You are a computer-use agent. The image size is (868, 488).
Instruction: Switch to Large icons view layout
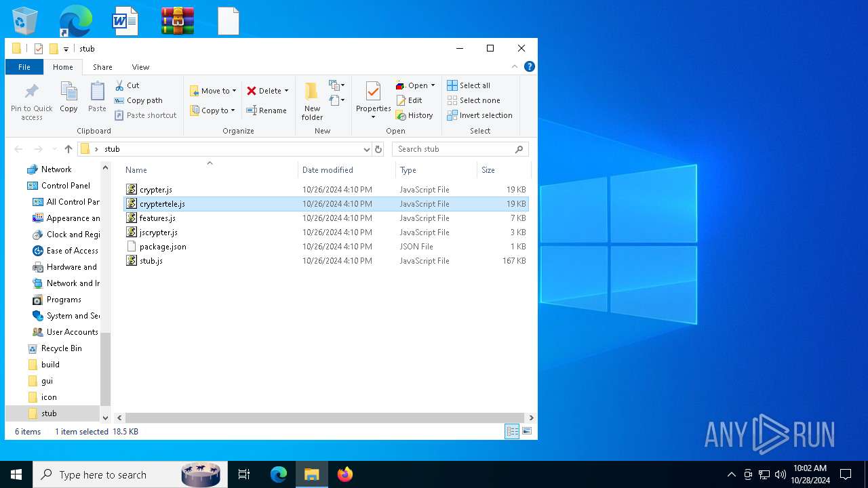pyautogui.click(x=527, y=431)
